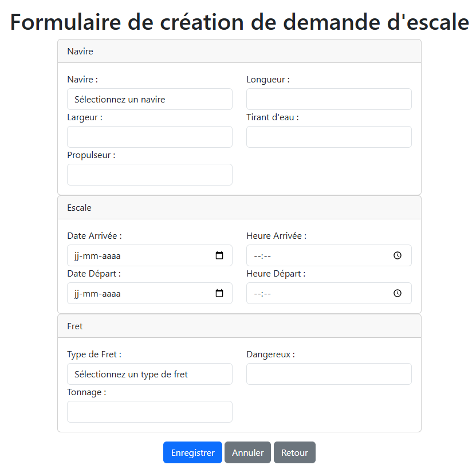Open clock picker for Heure Départ
This screenshot has width=476, height=469.
pos(398,294)
